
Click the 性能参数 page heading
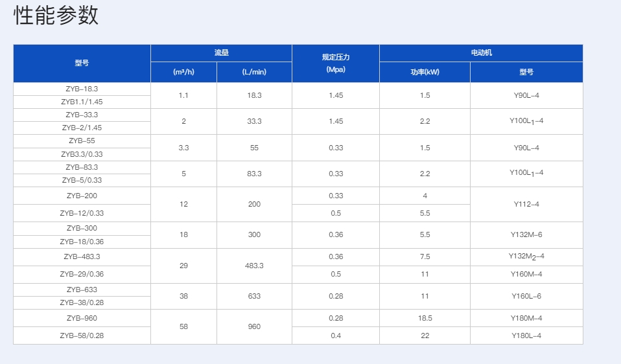pyautogui.click(x=56, y=16)
